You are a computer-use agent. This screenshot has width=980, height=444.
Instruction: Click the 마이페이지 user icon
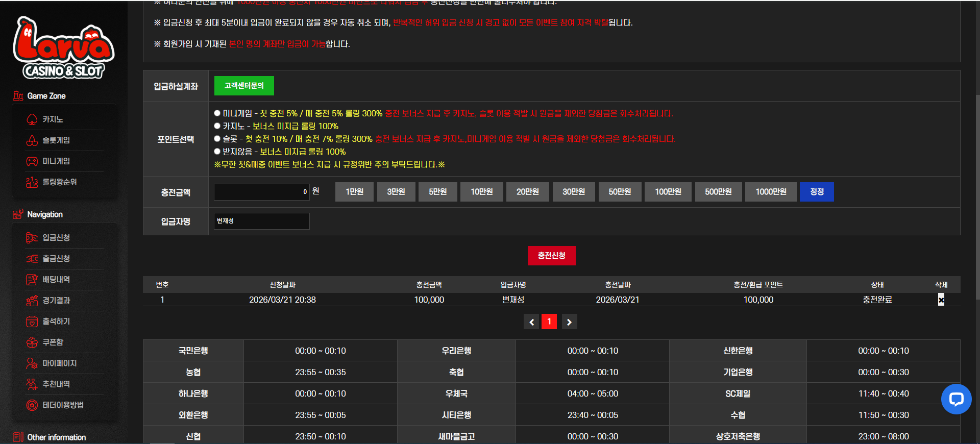pyautogui.click(x=32, y=363)
